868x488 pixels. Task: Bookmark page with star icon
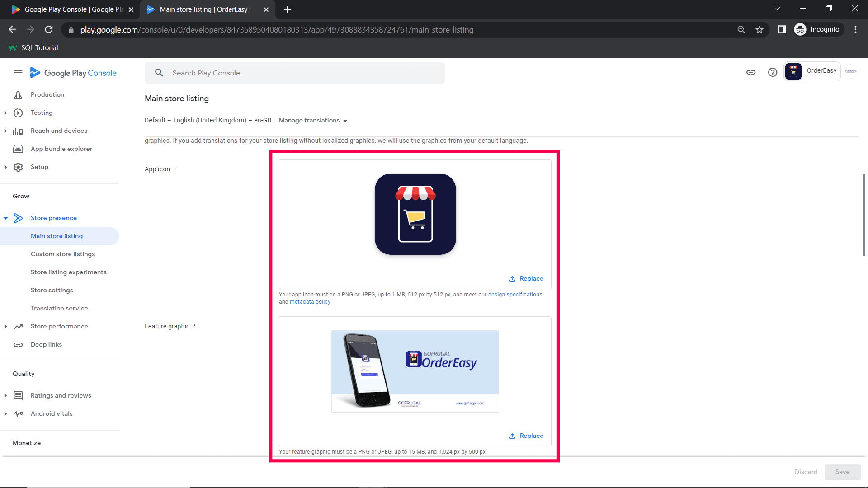(x=759, y=30)
